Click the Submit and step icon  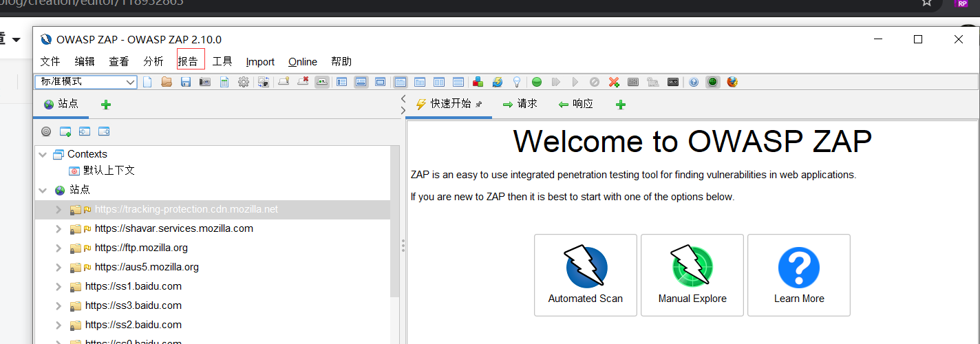556,82
